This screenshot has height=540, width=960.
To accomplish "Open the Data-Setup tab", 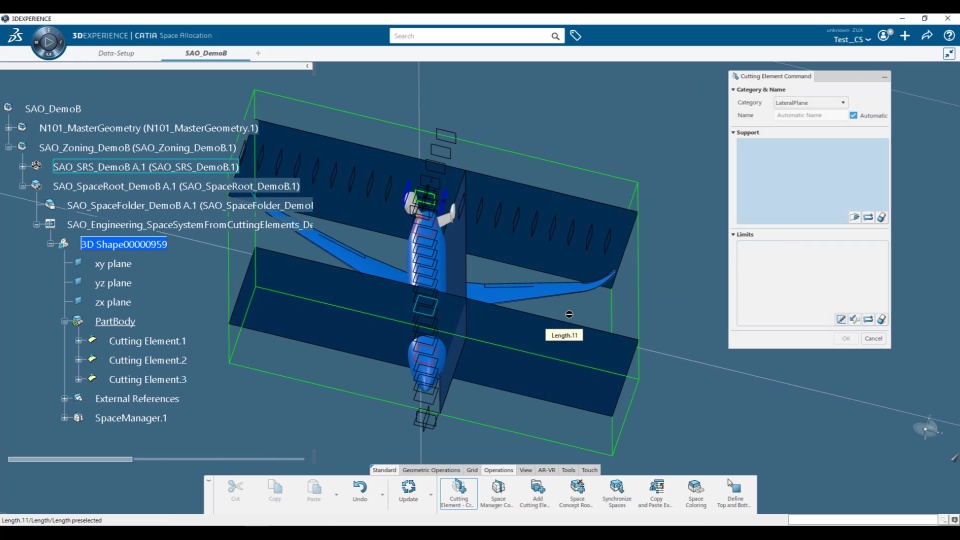I will 116,53.
